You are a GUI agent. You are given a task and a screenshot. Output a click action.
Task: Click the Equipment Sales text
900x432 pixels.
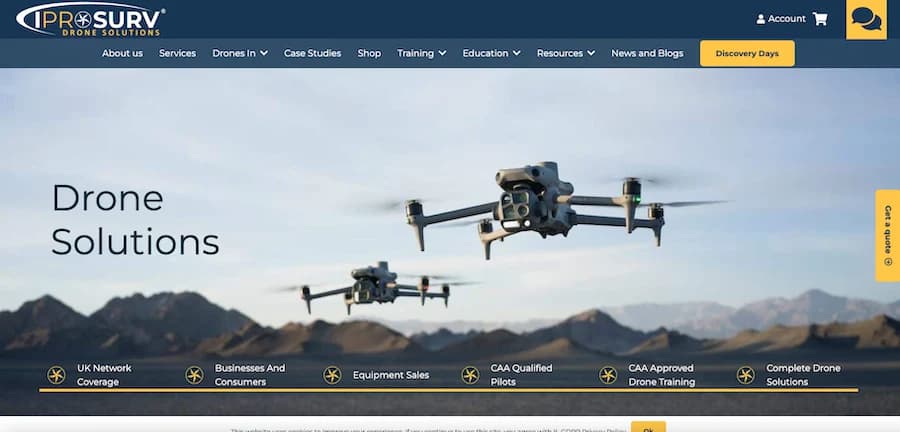[x=391, y=375]
